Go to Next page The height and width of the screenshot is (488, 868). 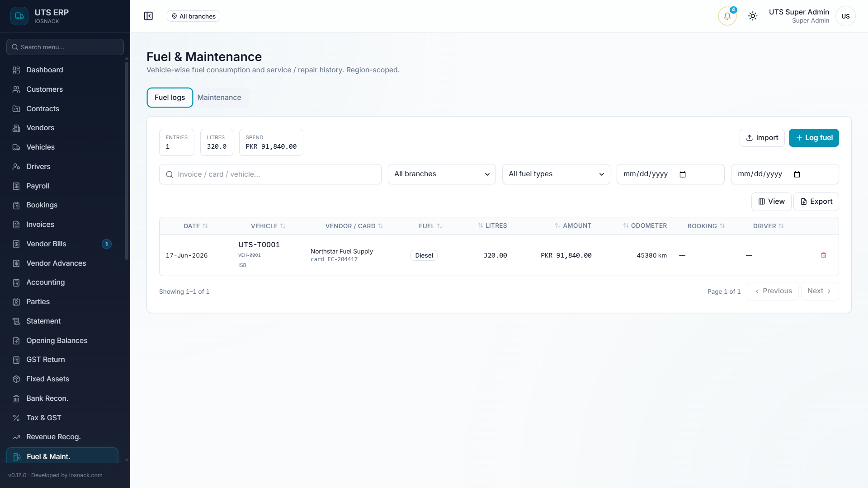(820, 291)
